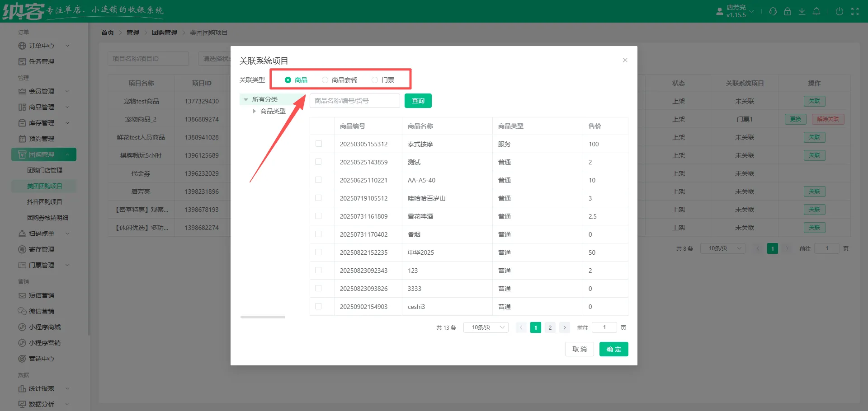The height and width of the screenshot is (411, 868).
Task: Close the 关联系统项目 dialog with X
Action: 625,60
